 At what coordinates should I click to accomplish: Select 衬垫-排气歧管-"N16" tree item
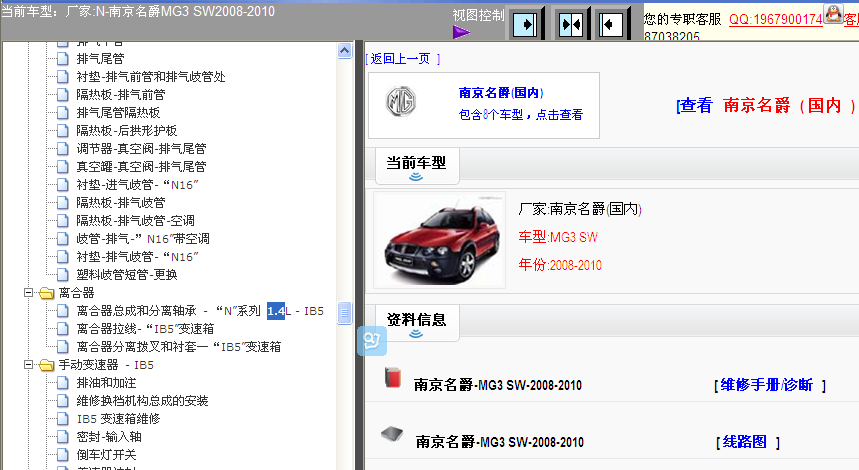coord(137,257)
